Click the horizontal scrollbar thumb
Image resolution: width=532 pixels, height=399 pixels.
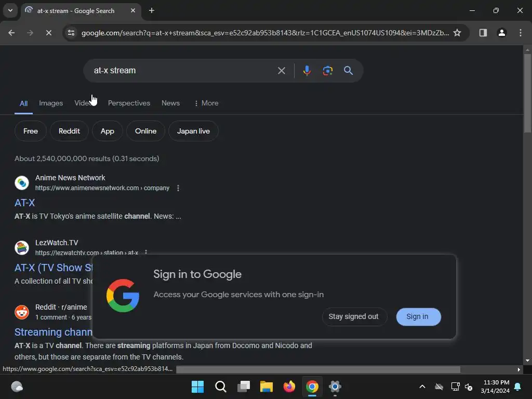coord(318,369)
